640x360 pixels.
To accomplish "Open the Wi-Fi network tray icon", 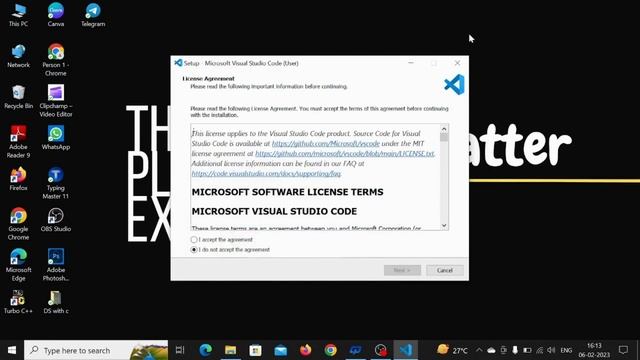I will [x=540, y=350].
